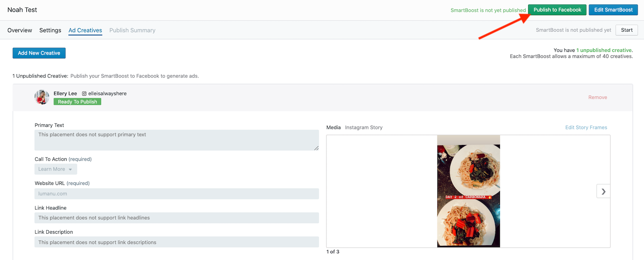This screenshot has width=644, height=260.
Task: Click the '1 unpublished creative' text
Action: click(x=604, y=50)
